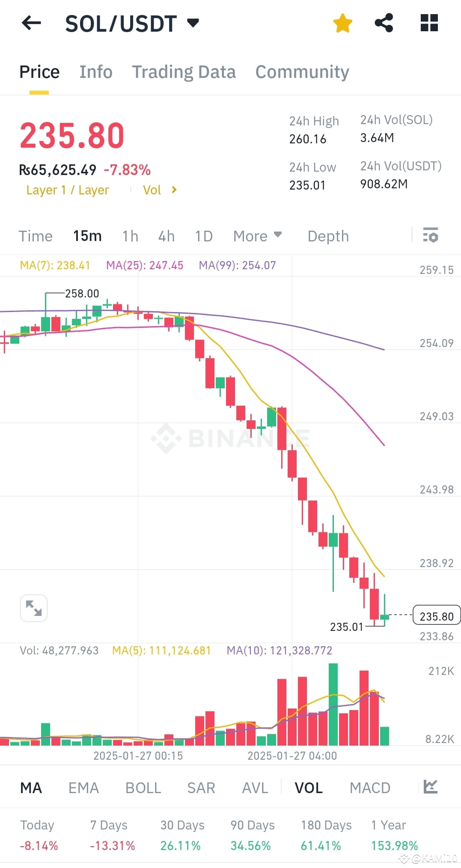This screenshot has width=461, height=868.
Task: Toggle the favorite star for SOL/USDT
Action: pos(343,23)
